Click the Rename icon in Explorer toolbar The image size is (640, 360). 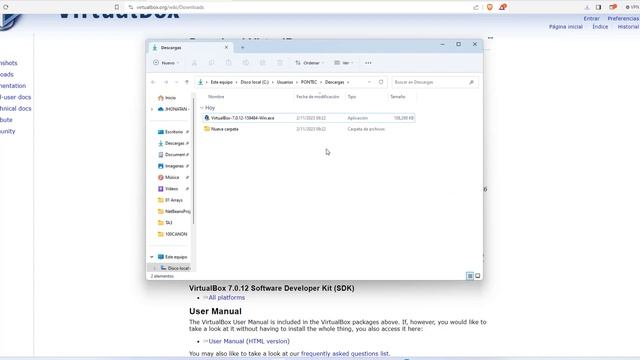click(x=246, y=63)
